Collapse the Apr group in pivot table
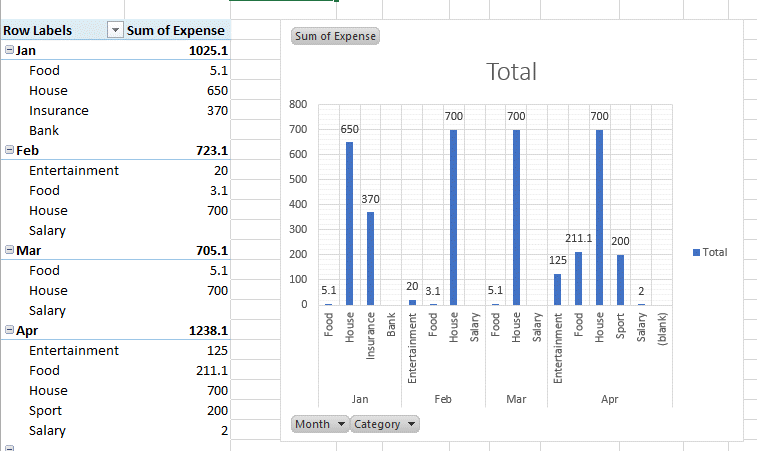 click(9, 330)
